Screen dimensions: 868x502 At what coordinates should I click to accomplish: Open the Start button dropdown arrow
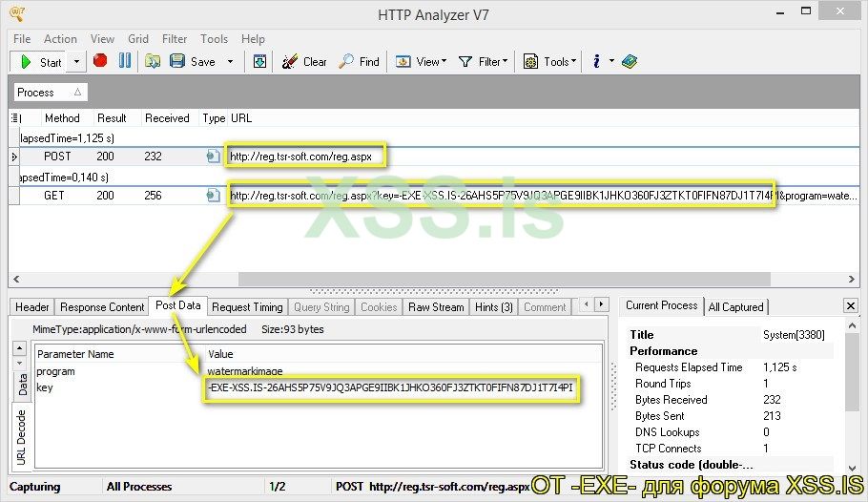tap(77, 62)
